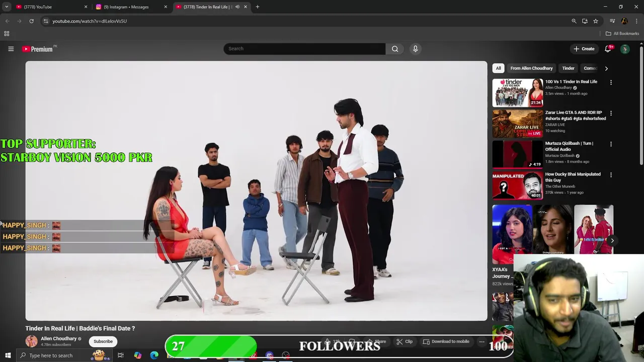
Task: Click the Create button
Action: pyautogui.click(x=584, y=49)
